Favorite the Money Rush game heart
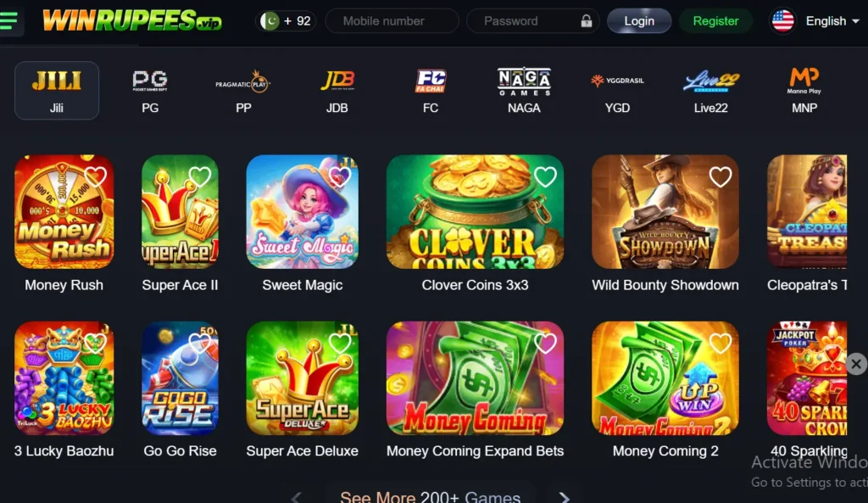Screen dimensions: 868x503 (95, 176)
